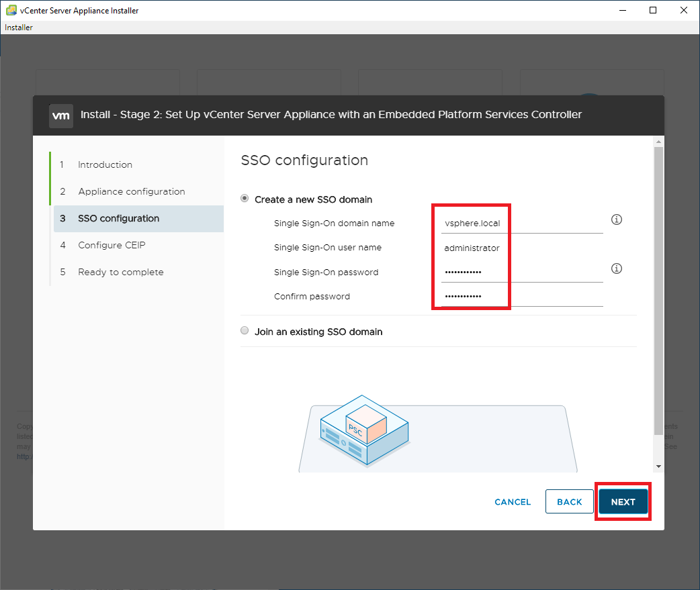Open the Installer menu
This screenshot has width=700, height=590.
tap(19, 28)
